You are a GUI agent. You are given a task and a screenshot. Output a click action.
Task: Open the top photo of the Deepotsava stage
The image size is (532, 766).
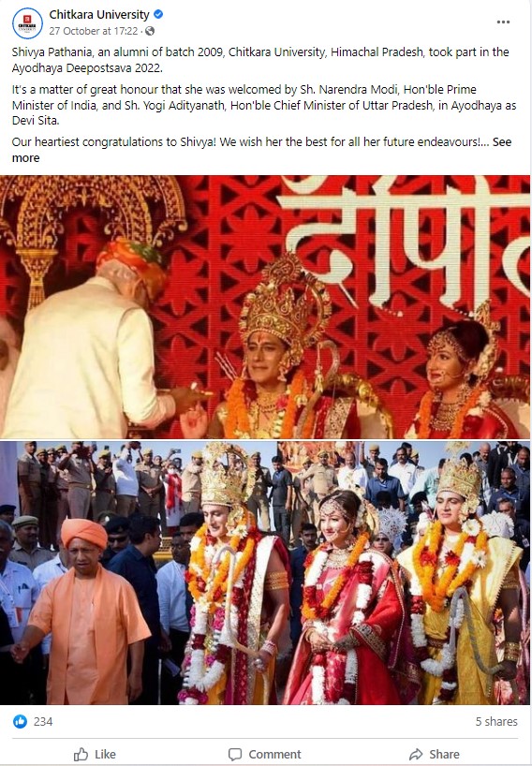265,307
